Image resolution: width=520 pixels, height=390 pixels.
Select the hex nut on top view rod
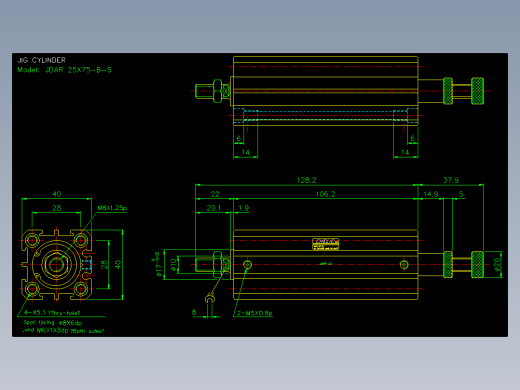coord(217,91)
